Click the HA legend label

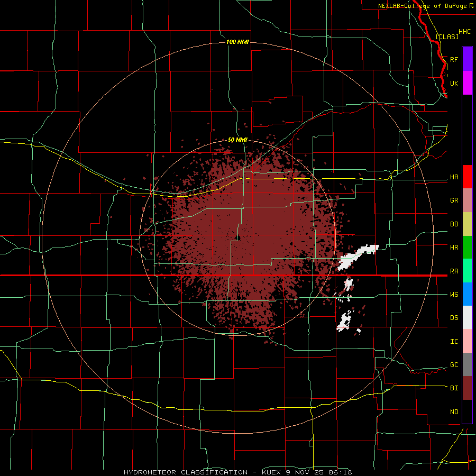(454, 177)
